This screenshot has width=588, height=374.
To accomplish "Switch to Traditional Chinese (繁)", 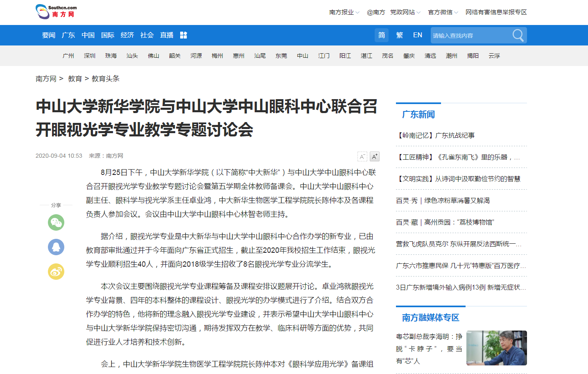I will click(x=400, y=35).
